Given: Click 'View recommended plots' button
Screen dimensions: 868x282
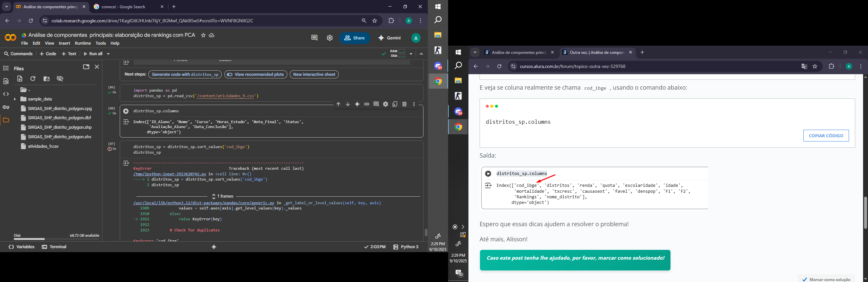Looking at the screenshot, I should click(256, 75).
